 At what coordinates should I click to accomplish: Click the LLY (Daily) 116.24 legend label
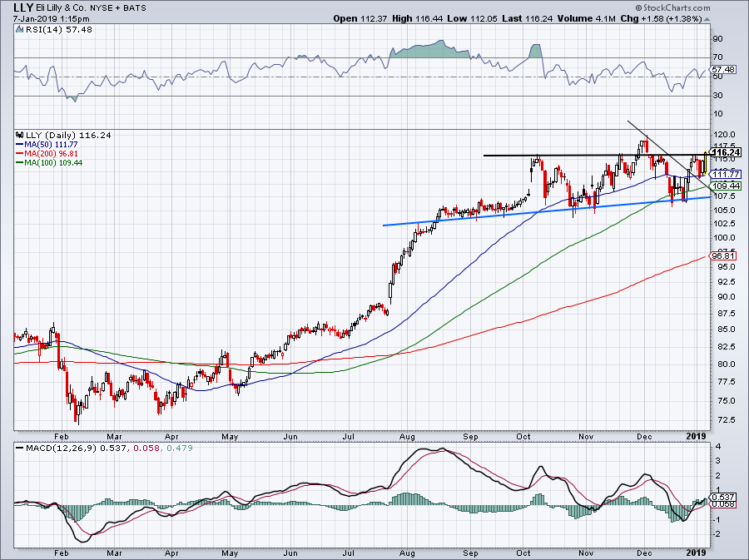pos(68,135)
